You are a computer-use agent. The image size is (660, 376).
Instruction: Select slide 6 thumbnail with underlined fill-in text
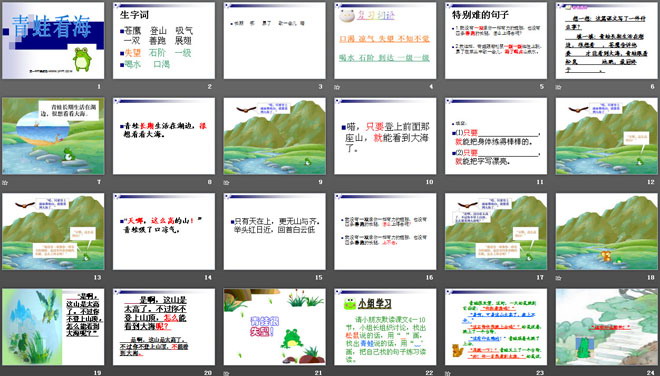tap(607, 40)
